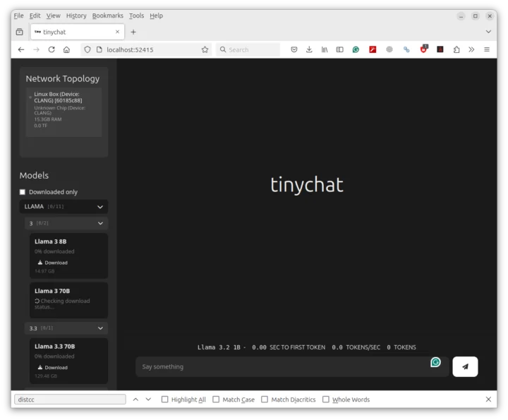Screen dimensions: 508x420
Task: Click the 14.97 GB size label
Action: (44, 271)
